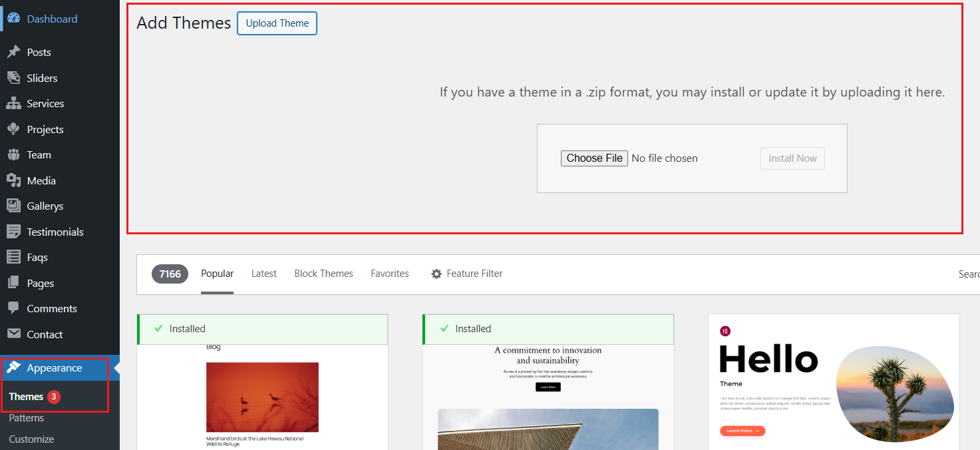Switch to the Latest tab

pos(263,274)
